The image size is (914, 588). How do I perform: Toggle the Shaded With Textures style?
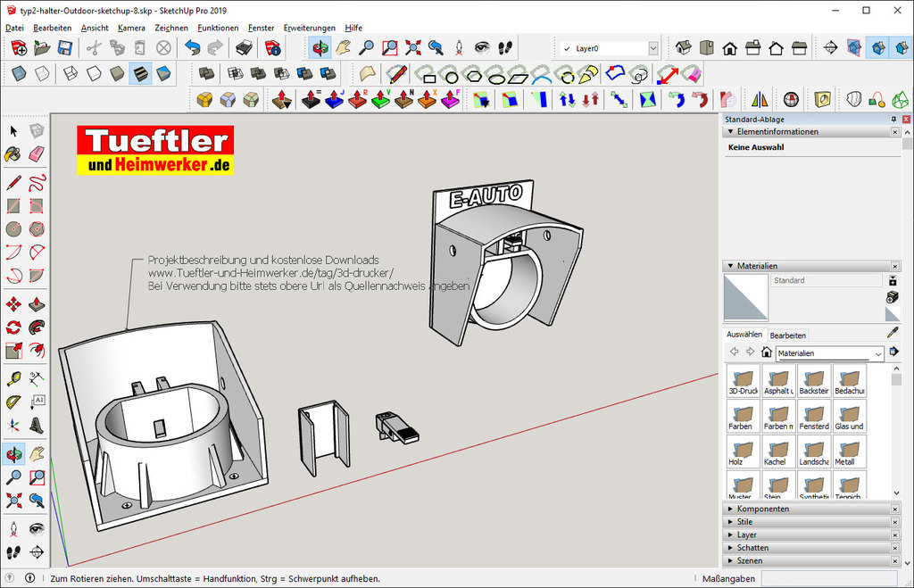(x=140, y=73)
